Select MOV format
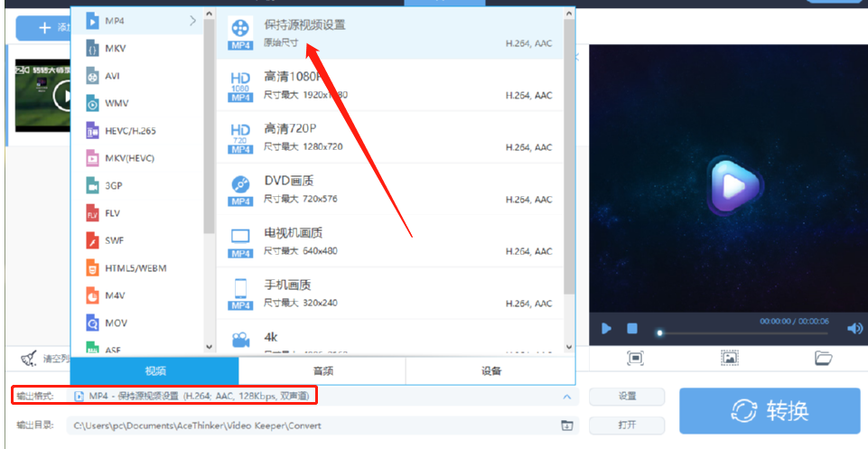 tap(136, 323)
